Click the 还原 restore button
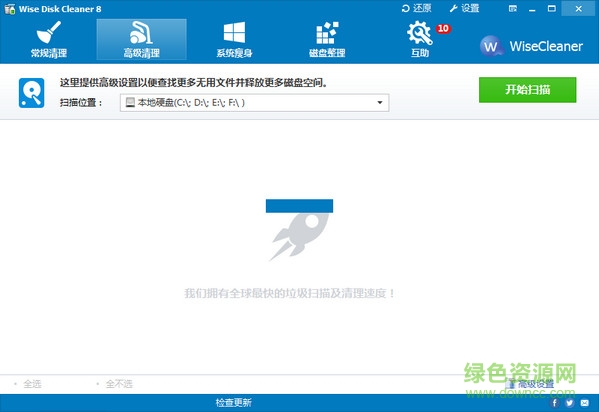Screen dimensions: 599x412 click(416, 8)
